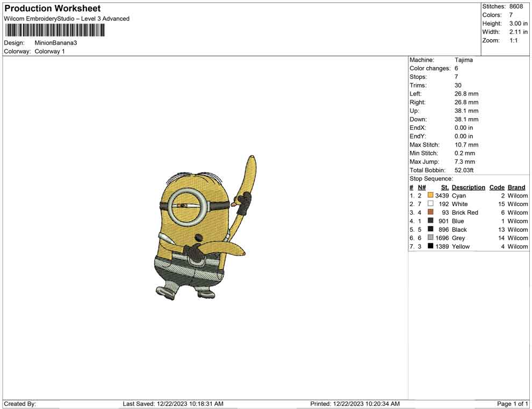This screenshot has width=532, height=409.
Task: Click the Cyan color swatch in stop sequence
Action: (430, 195)
